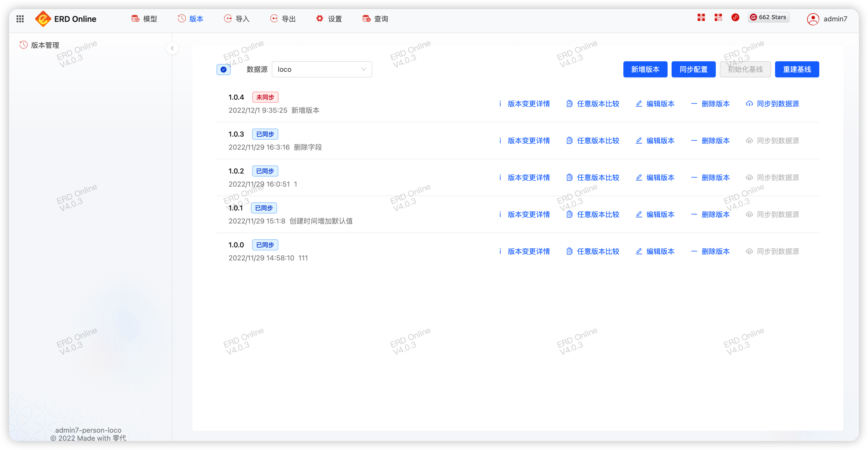Click the 同步配置 button

tap(693, 69)
